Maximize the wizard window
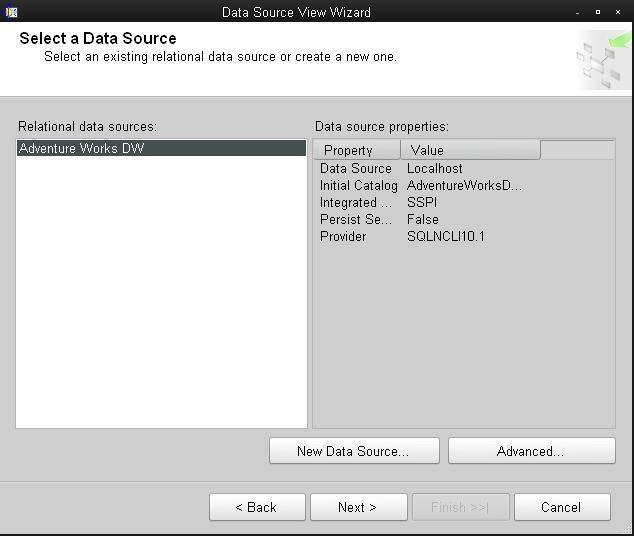 pos(598,12)
